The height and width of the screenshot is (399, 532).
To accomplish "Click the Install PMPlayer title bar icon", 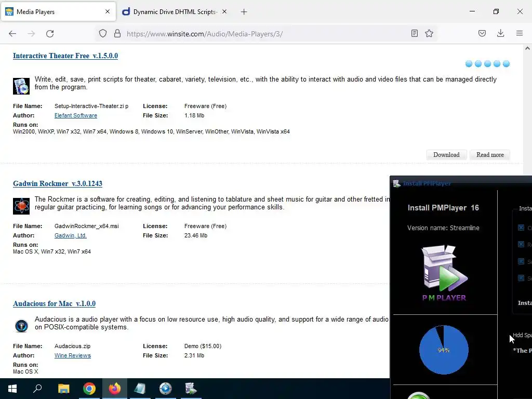I will (x=396, y=183).
